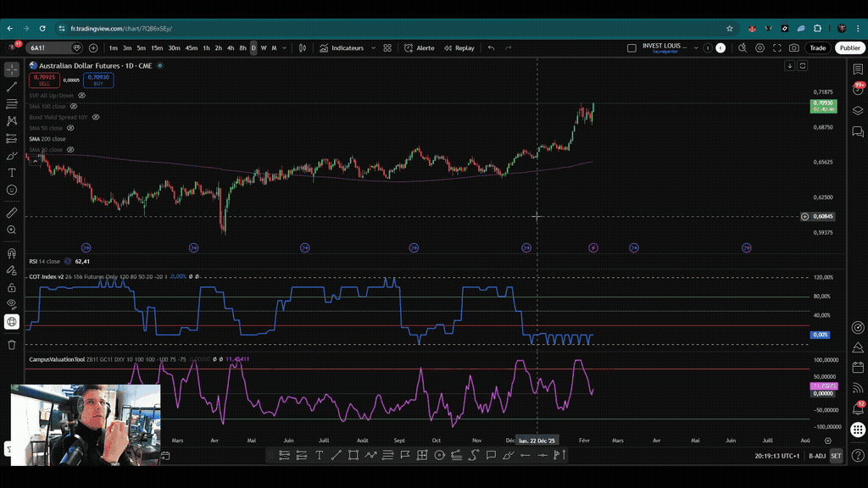Image resolution: width=868 pixels, height=488 pixels.
Task: Open the economic calendar panel
Action: point(858,367)
